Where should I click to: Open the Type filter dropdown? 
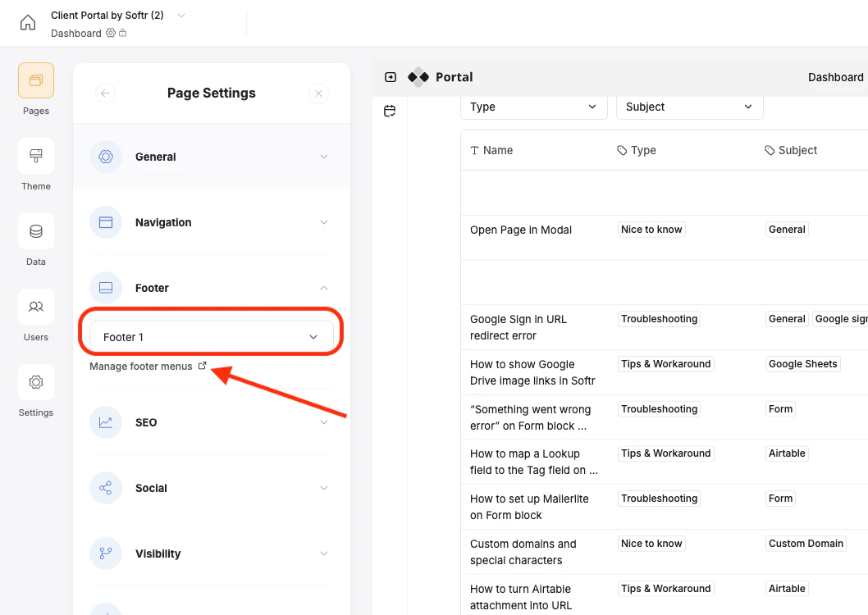(533, 107)
